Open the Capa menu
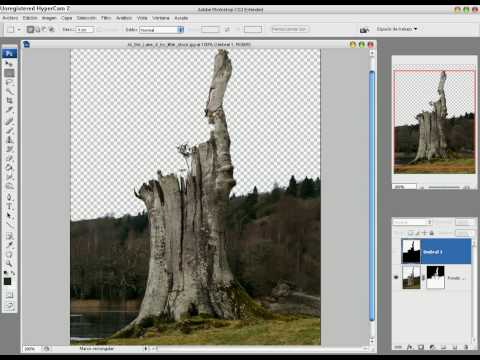Image resolution: width=480 pixels, height=360 pixels. click(67, 18)
